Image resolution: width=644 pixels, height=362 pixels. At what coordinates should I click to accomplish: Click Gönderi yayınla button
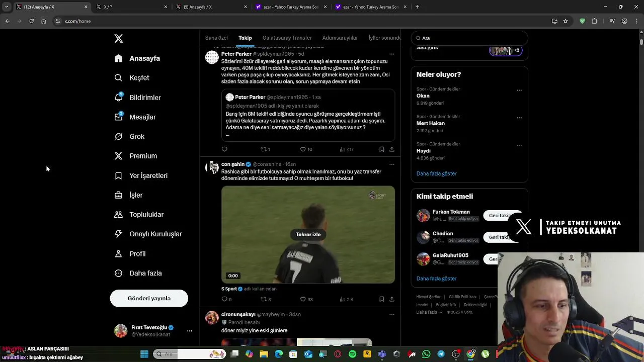(x=149, y=298)
